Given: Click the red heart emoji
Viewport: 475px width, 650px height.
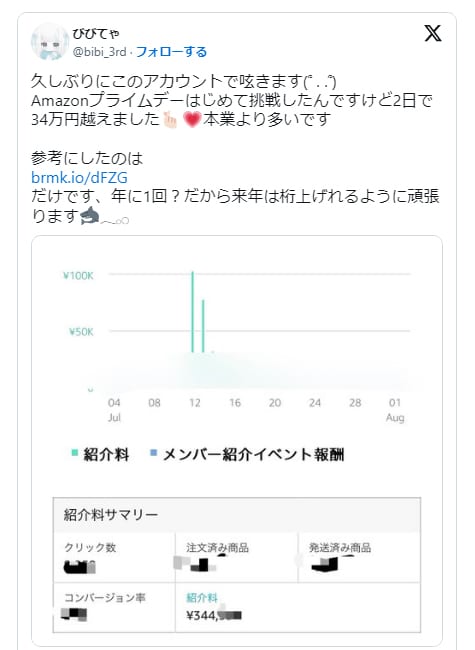Looking at the screenshot, I should coord(192,119).
